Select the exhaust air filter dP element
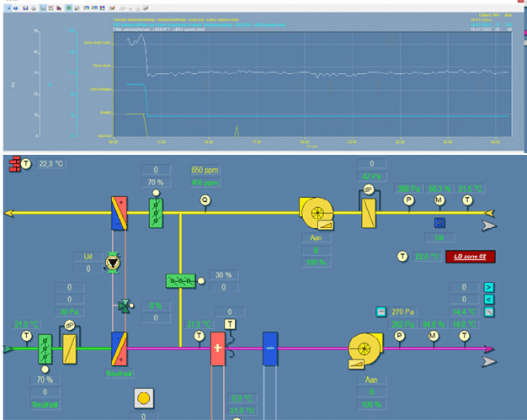 coord(366,212)
